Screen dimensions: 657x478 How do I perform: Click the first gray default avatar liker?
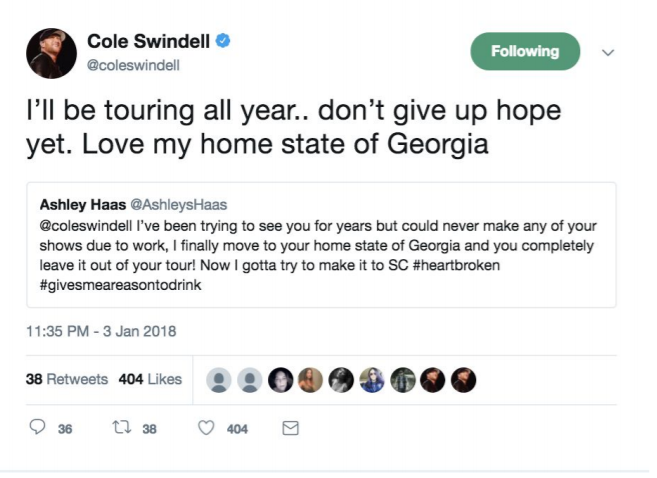coord(219,380)
